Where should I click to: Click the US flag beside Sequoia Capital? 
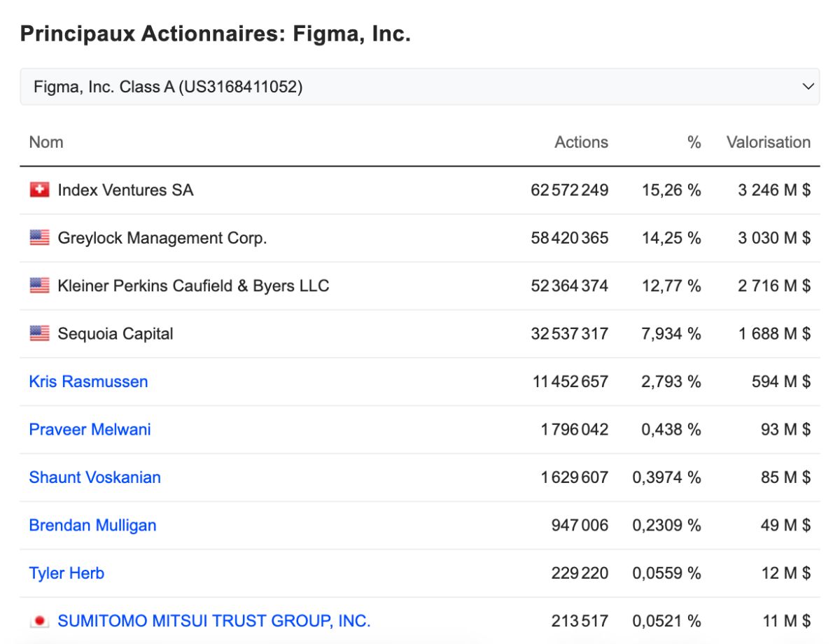(39, 333)
